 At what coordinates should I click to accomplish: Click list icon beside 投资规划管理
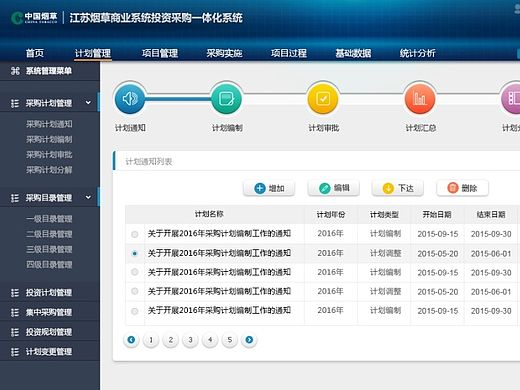tap(15, 332)
